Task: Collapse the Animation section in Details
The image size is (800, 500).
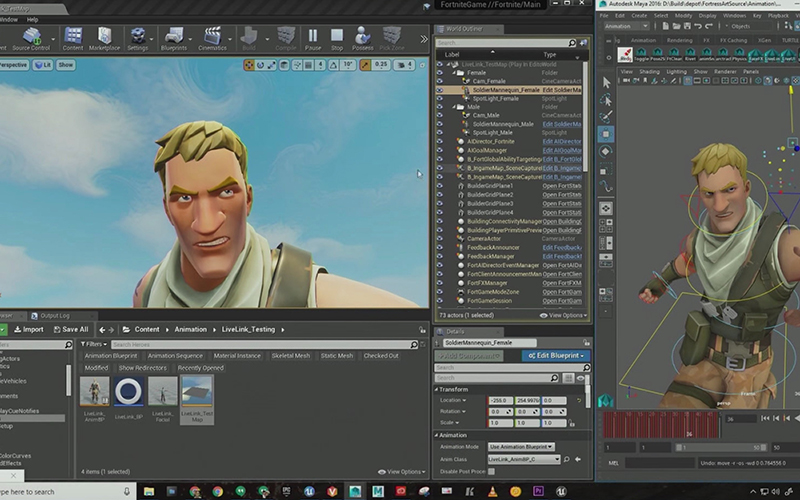Action: click(x=437, y=435)
